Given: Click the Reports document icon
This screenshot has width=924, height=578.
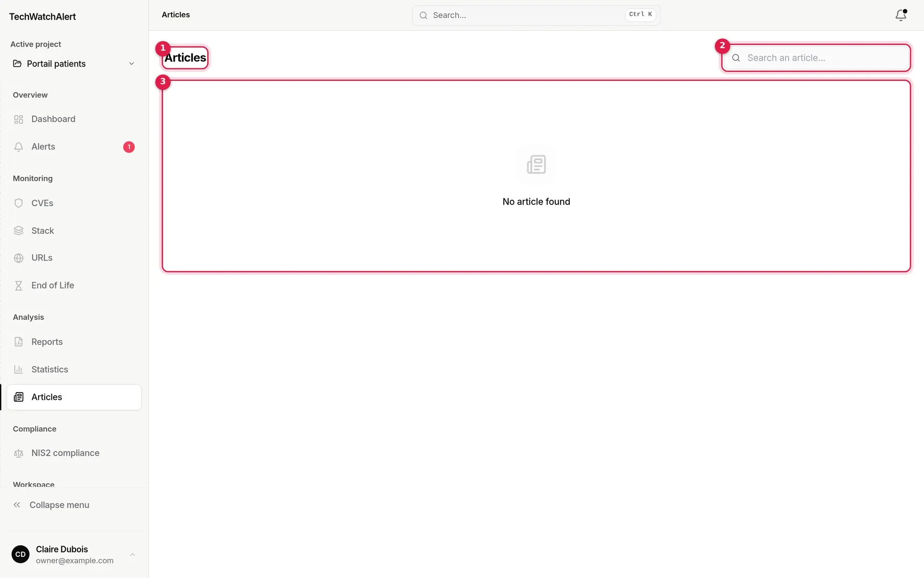Looking at the screenshot, I should (x=19, y=342).
